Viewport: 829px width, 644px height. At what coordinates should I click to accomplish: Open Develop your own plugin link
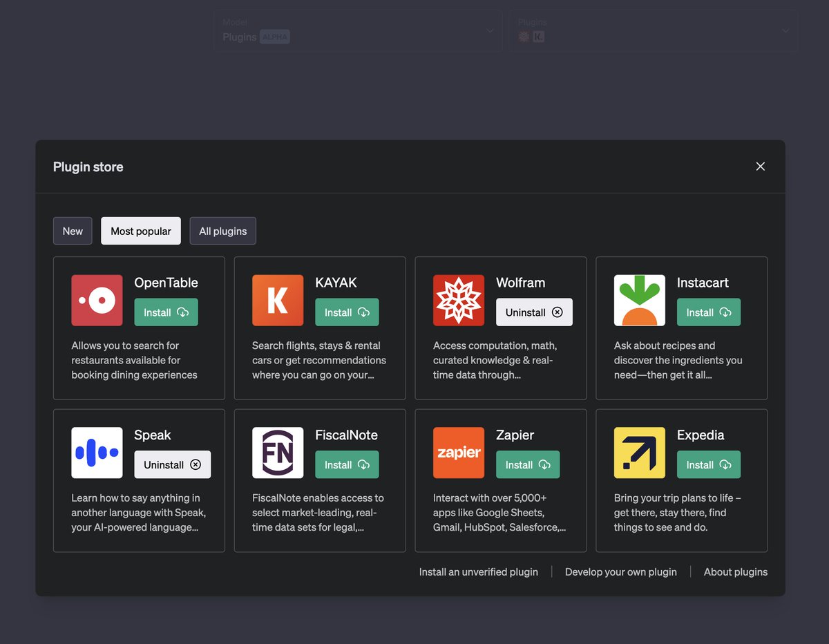tap(621, 571)
